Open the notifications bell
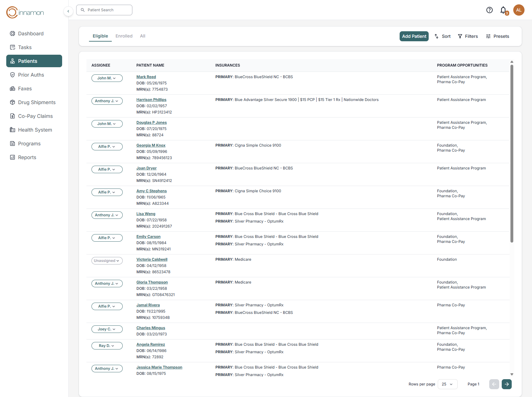The image size is (532, 397). tap(503, 10)
